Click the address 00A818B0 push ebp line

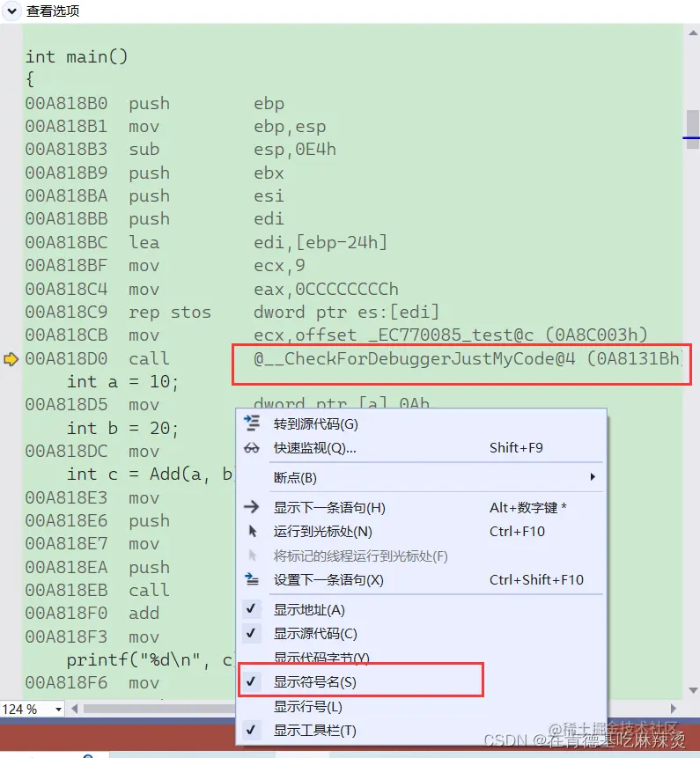(155, 104)
